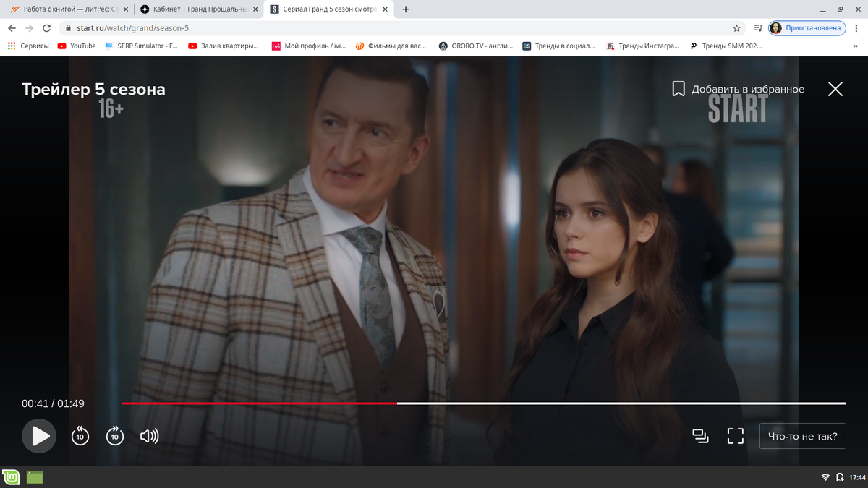Open the 'Мой профиль / ivi' bookmark

309,46
